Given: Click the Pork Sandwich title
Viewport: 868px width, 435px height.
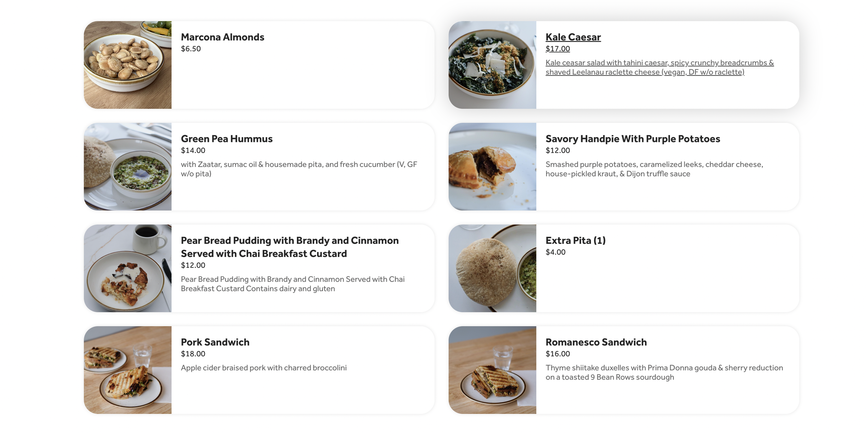Looking at the screenshot, I should point(215,342).
